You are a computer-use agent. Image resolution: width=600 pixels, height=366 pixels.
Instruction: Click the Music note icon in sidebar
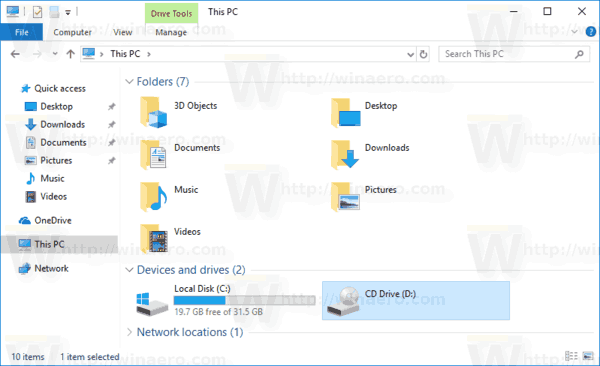[30, 178]
